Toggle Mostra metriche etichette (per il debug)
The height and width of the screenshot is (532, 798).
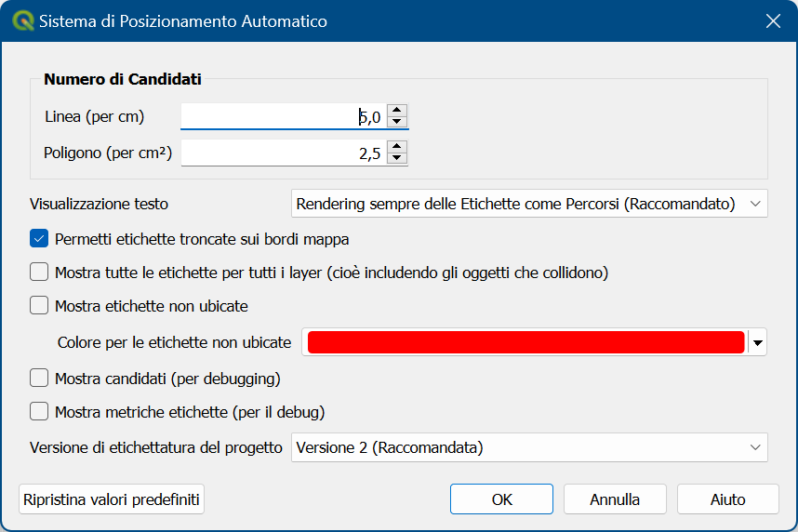click(x=39, y=411)
